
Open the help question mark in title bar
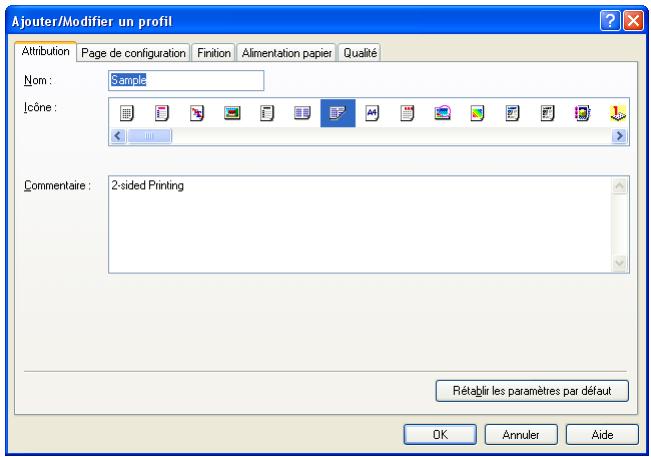(610, 21)
